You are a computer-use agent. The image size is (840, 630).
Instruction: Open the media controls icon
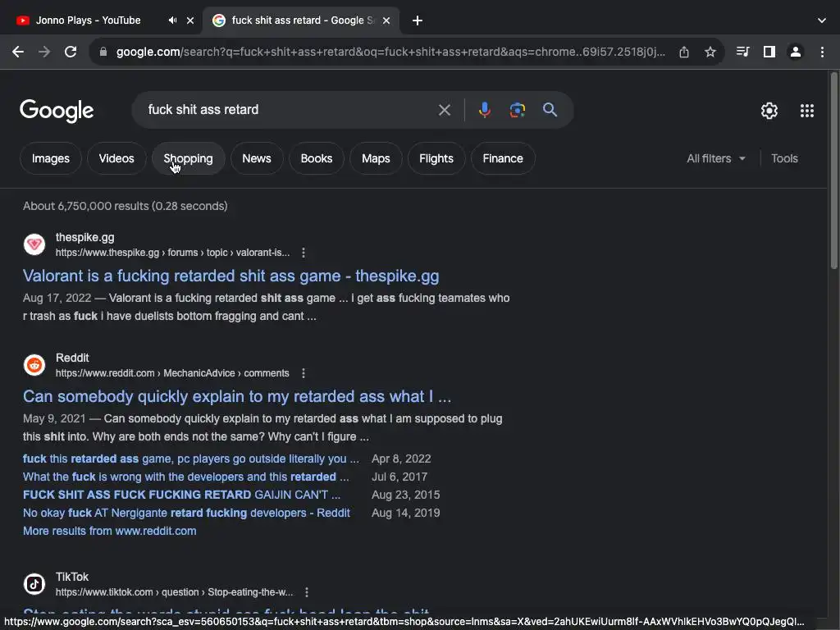(743, 52)
